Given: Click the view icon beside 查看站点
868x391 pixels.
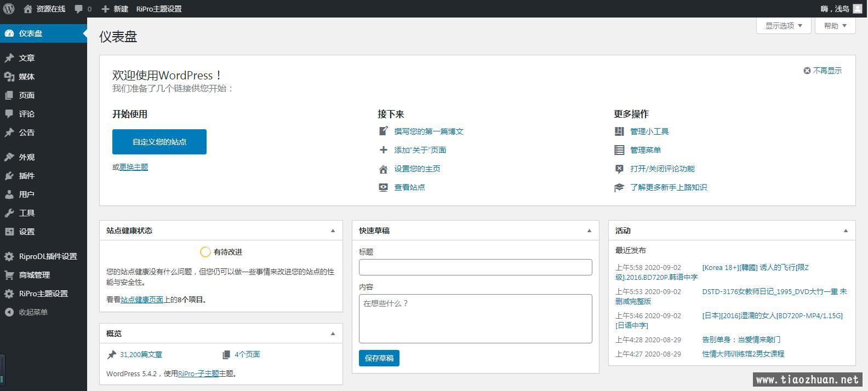Looking at the screenshot, I should [384, 187].
